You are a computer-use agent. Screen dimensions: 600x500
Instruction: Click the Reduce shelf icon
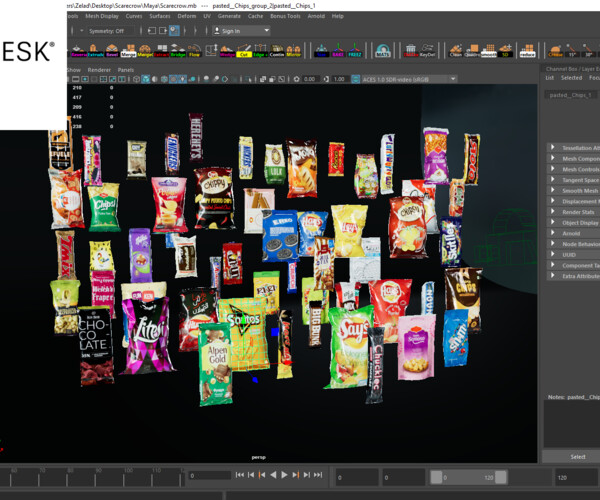527,50
